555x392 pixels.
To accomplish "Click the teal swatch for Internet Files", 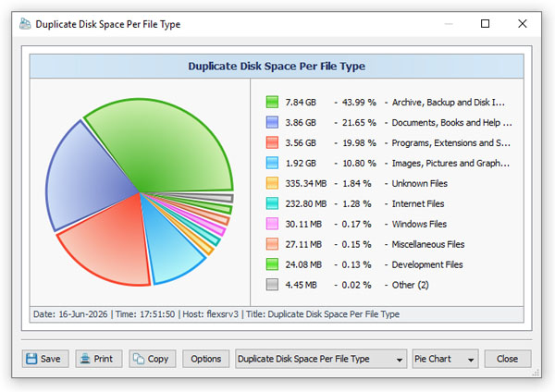I will pyautogui.click(x=272, y=203).
